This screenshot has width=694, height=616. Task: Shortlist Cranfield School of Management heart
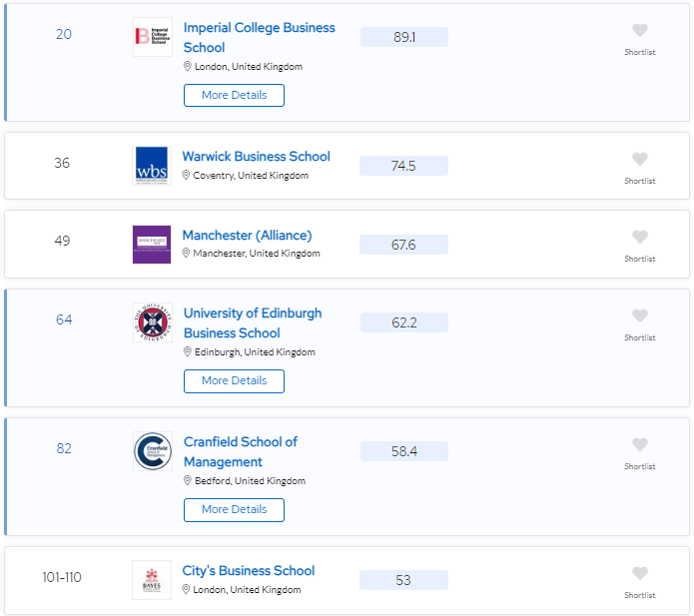pyautogui.click(x=640, y=445)
